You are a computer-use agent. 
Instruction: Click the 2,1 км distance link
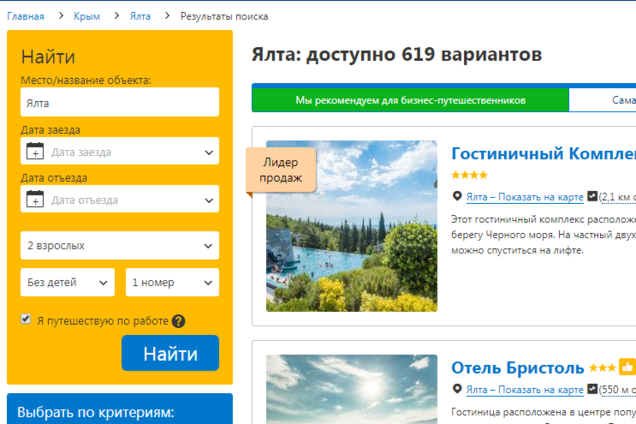click(618, 197)
